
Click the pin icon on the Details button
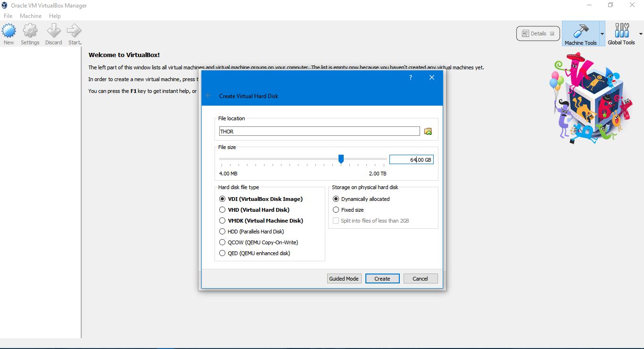pos(552,33)
